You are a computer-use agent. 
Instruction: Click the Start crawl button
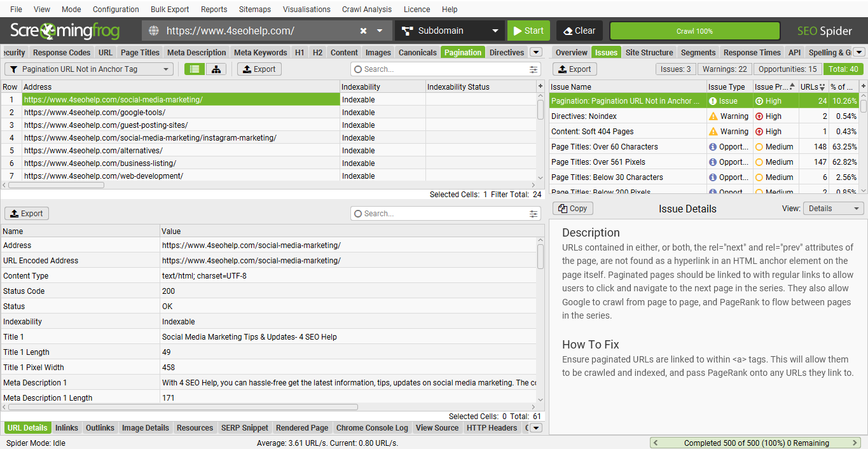pyautogui.click(x=528, y=30)
